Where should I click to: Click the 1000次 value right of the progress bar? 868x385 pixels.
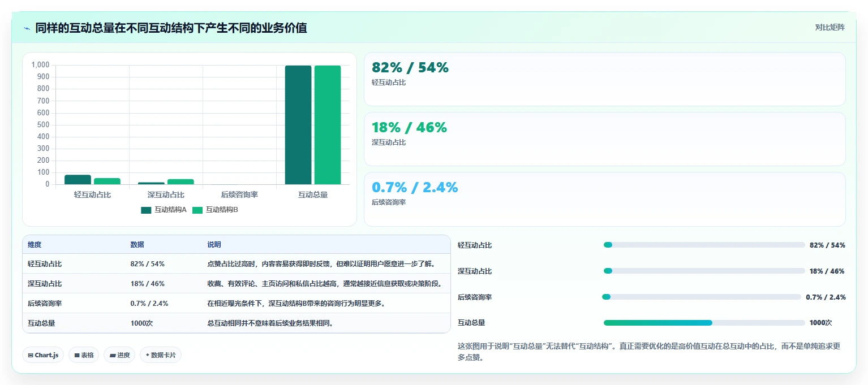[821, 323]
